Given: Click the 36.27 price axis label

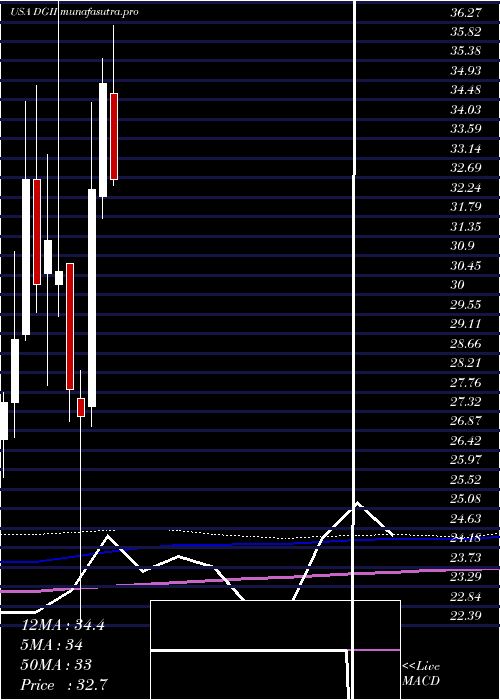Looking at the screenshot, I should 466,12.
